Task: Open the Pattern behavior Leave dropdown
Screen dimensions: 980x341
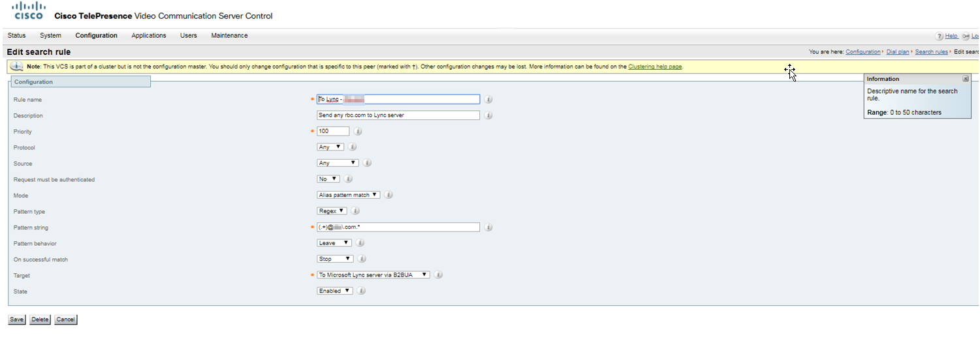Action: click(335, 243)
